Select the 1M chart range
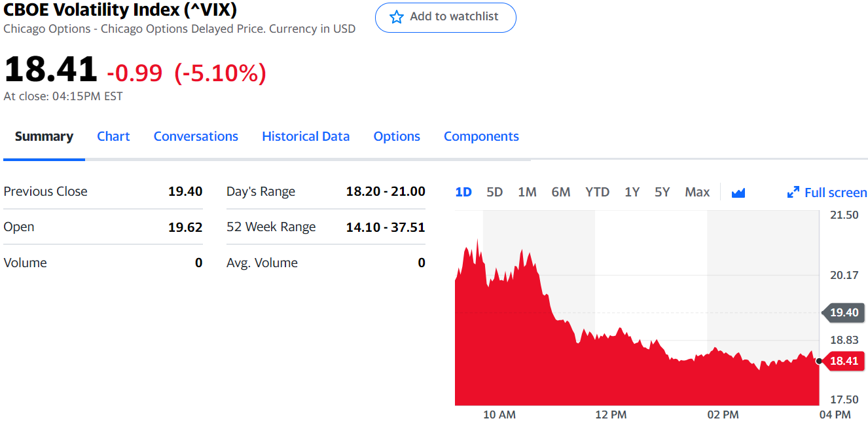The image size is (868, 425). click(x=527, y=192)
